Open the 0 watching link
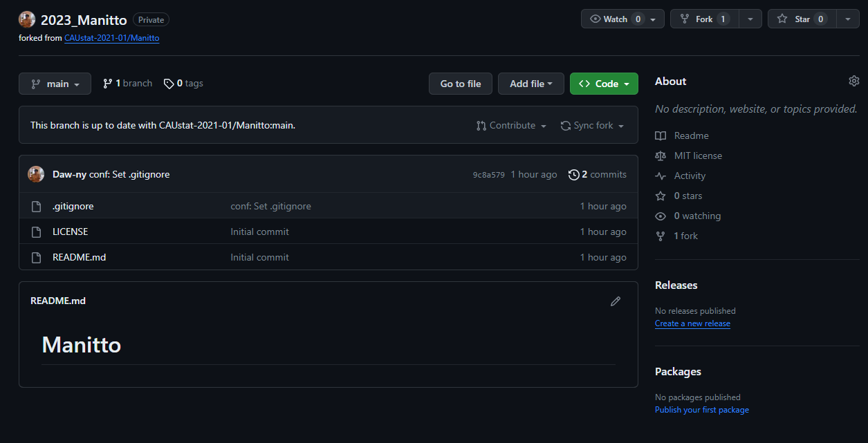This screenshot has height=443, width=868. click(x=697, y=216)
